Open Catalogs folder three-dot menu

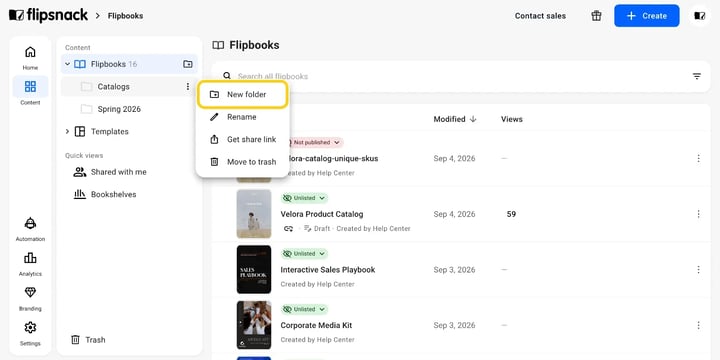(187, 87)
